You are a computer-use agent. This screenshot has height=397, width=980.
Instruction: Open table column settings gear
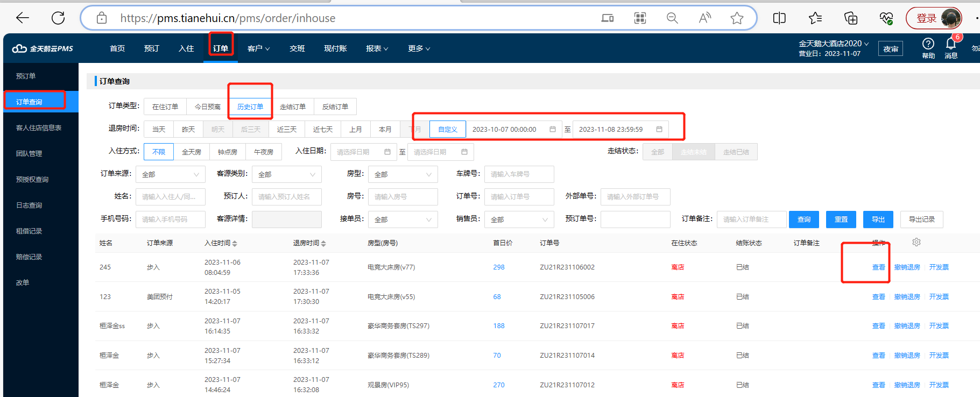pos(916,243)
